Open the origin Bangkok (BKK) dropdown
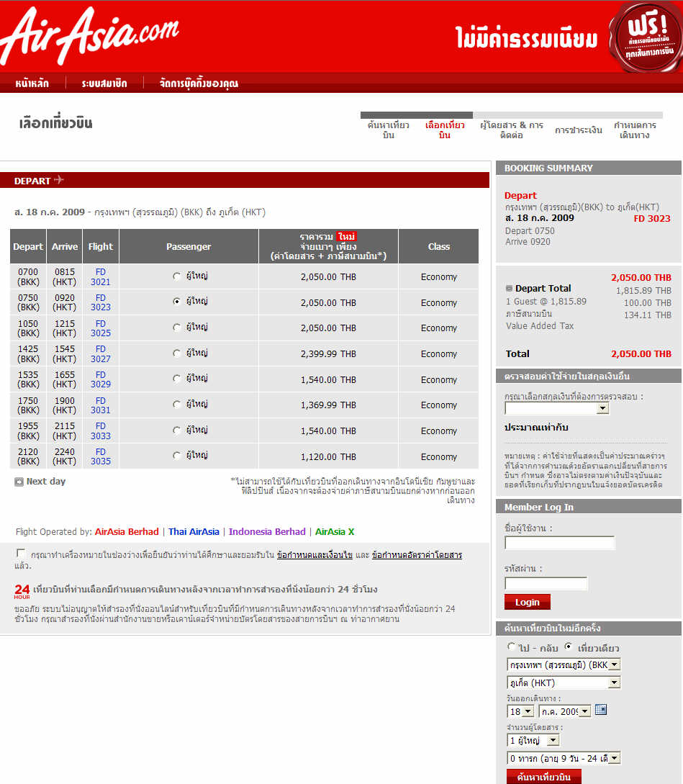The width and height of the screenshot is (683, 784). click(564, 665)
